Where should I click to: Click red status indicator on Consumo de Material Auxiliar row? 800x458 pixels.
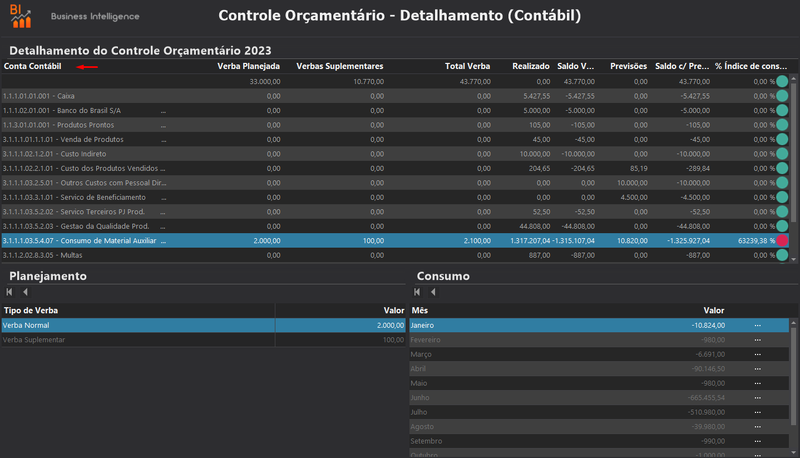pyautogui.click(x=782, y=241)
